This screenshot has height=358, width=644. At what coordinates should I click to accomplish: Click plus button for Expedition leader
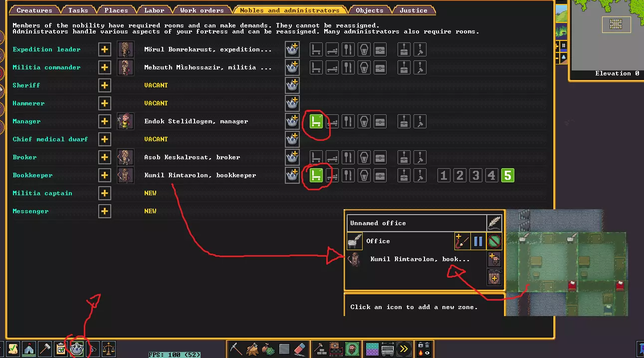click(104, 49)
